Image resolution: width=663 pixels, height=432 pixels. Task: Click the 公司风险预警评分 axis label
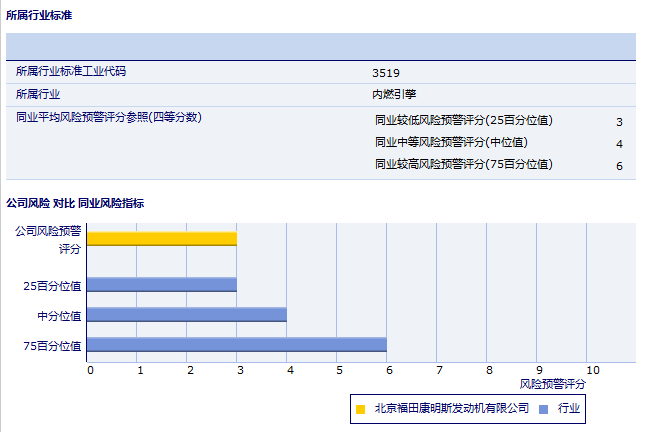48,239
